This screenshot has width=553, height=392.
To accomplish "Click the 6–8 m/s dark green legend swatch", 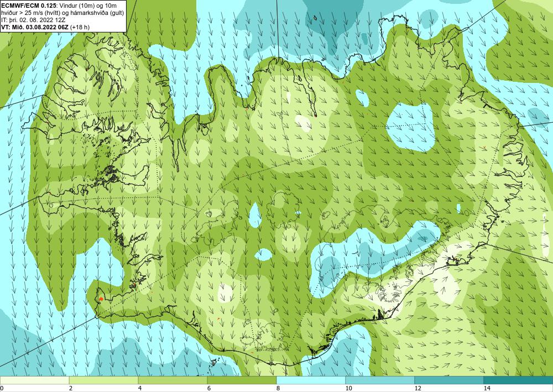I will click(242, 380).
